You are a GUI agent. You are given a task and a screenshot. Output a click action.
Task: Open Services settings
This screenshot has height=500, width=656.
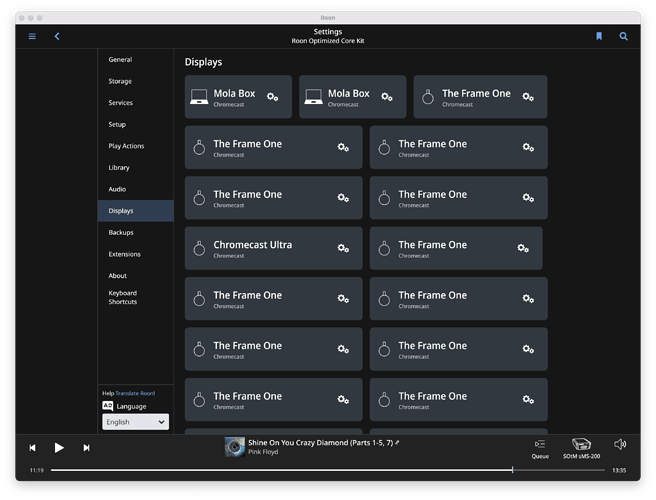tap(136, 103)
